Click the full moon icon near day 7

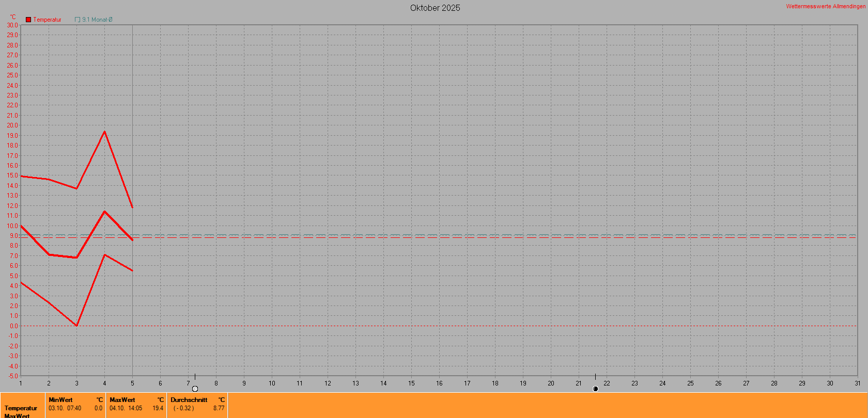(x=195, y=389)
